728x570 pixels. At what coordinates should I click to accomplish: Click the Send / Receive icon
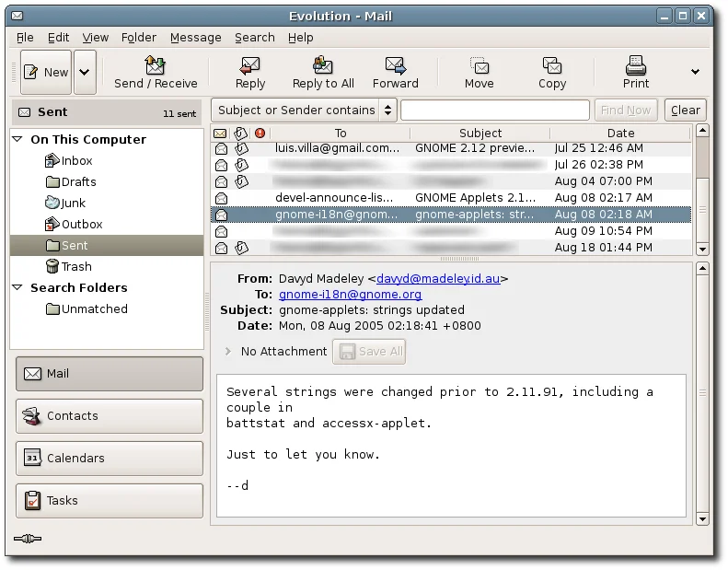pos(155,65)
